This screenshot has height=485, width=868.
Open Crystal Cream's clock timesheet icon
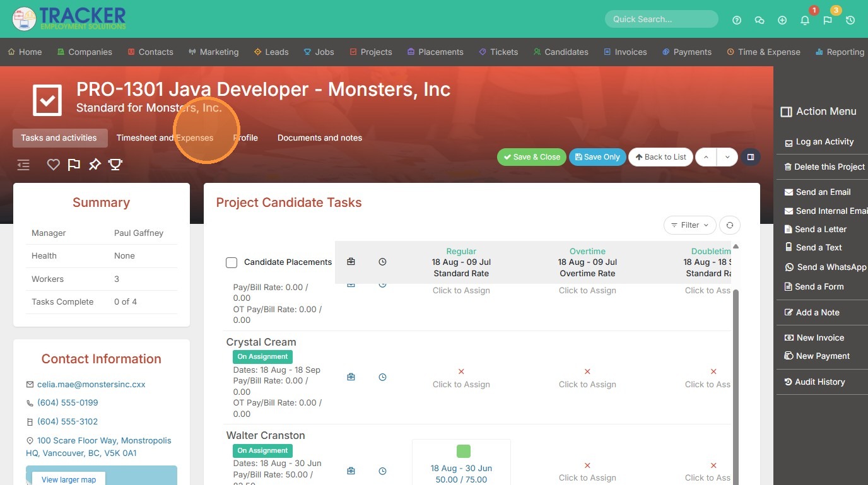(382, 377)
